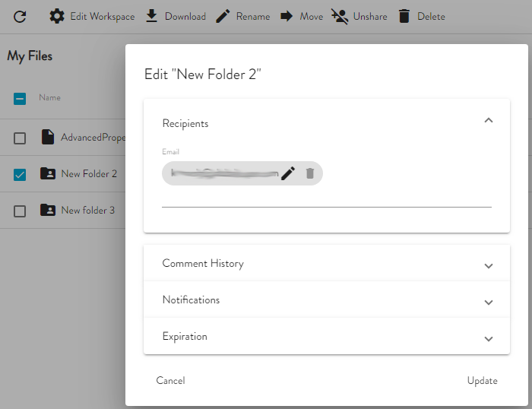Screen dimensions: 532x409
Task: Edit recipient email with pencil icon
Action: pos(288,173)
